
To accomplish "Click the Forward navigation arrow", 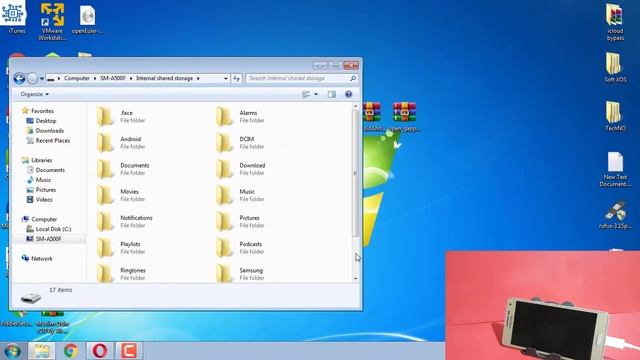I will (32, 78).
